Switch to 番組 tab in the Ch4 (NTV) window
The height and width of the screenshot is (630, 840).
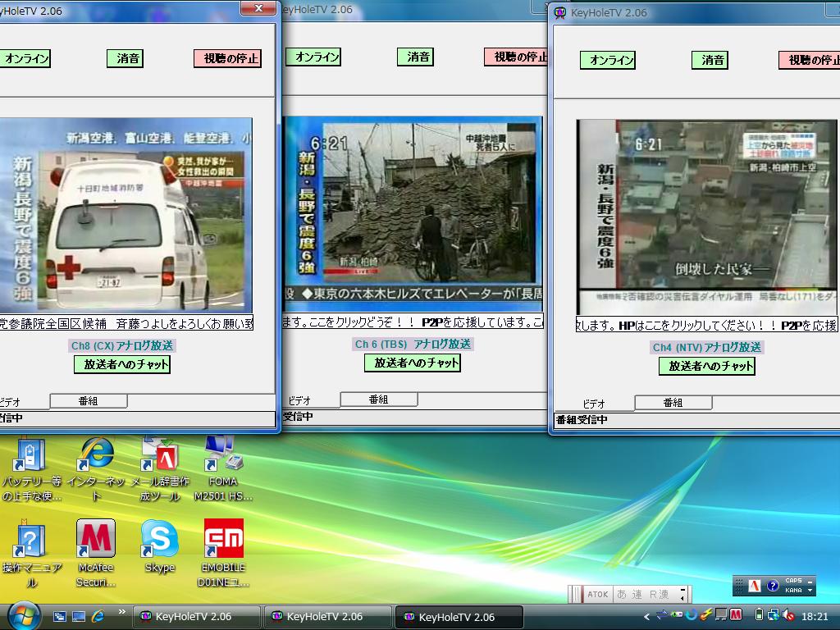pos(673,402)
